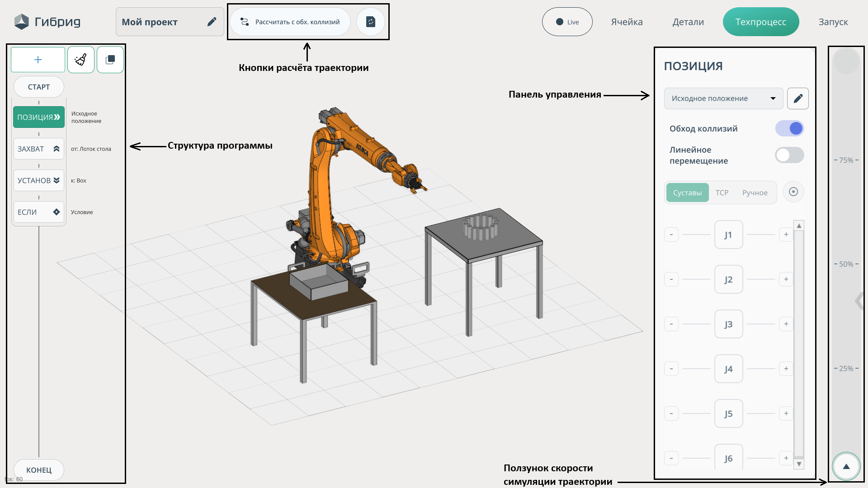
Task: Click 50% mark on speed slider
Action: [846, 264]
